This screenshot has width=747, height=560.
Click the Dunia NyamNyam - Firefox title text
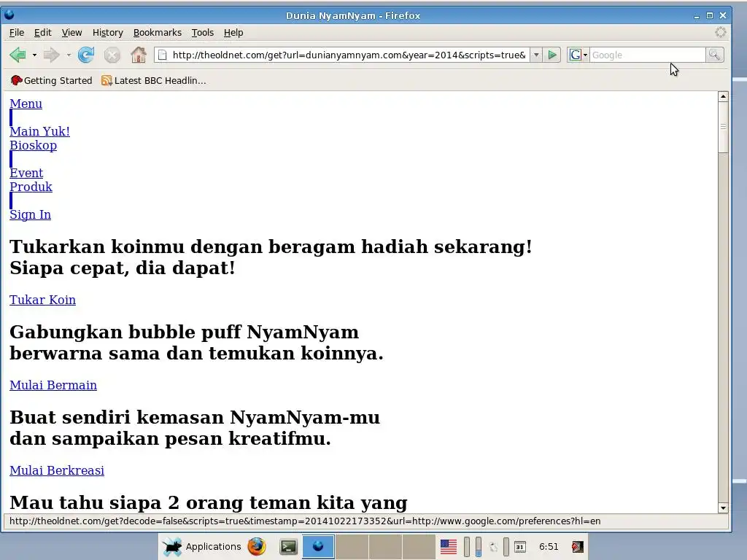pyautogui.click(x=353, y=16)
